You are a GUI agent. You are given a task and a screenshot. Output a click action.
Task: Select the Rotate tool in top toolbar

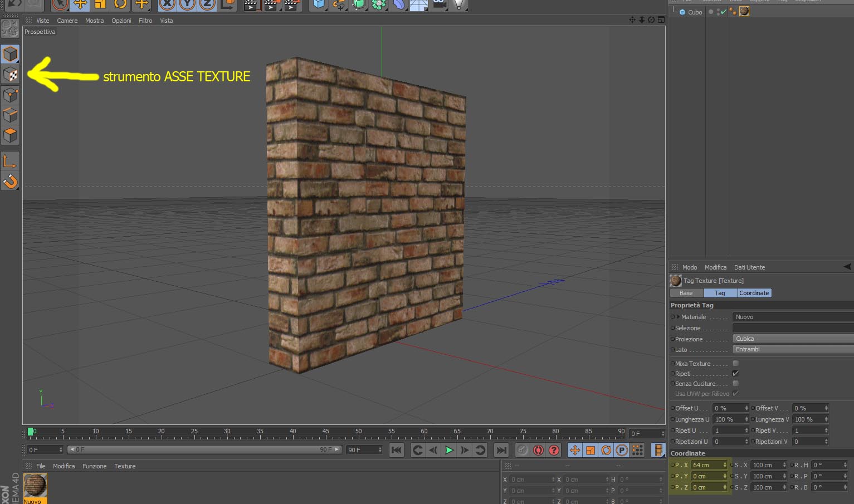click(120, 4)
